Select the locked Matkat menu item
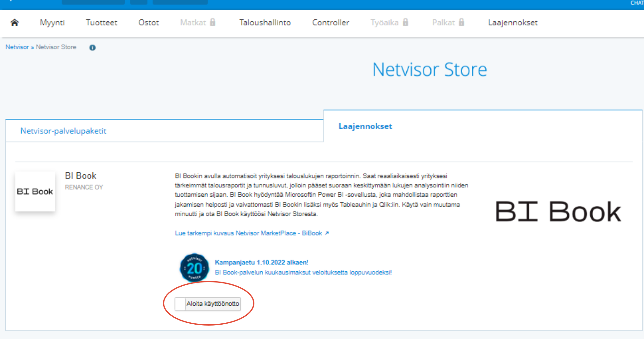The image size is (644, 339). click(198, 22)
